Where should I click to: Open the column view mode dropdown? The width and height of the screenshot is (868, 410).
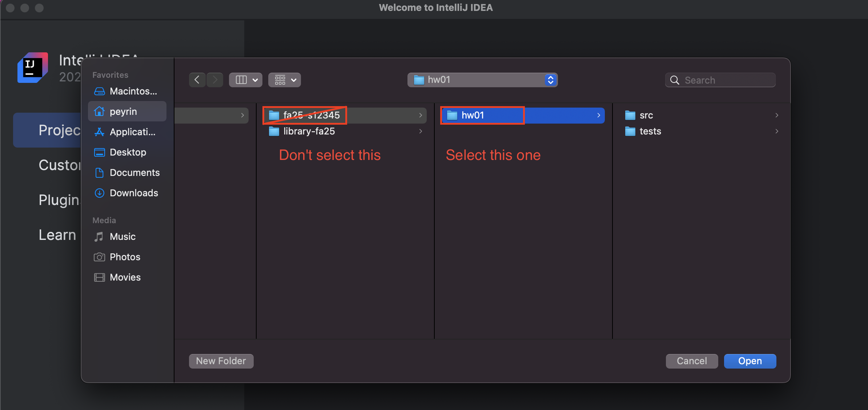point(246,80)
